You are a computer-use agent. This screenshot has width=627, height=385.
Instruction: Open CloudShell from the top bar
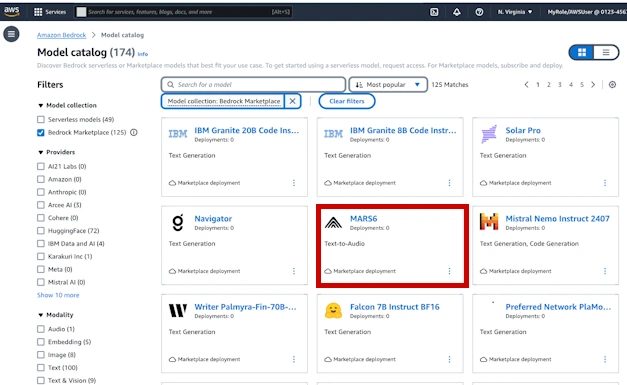click(434, 12)
